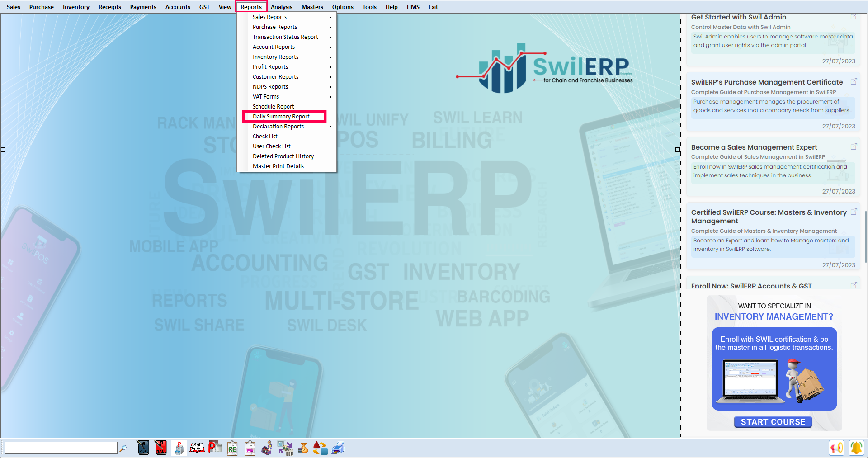Click the Reports menu title
Image resolution: width=868 pixels, height=458 pixels.
(x=251, y=7)
